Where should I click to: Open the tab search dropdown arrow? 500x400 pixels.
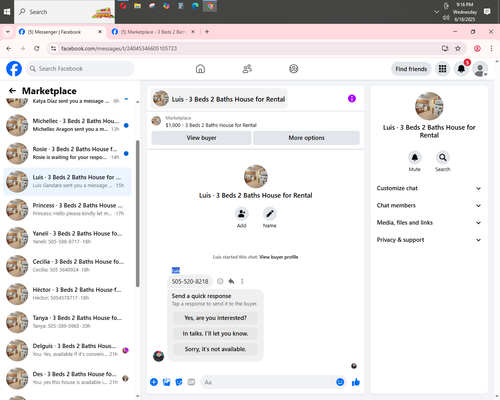(8, 32)
